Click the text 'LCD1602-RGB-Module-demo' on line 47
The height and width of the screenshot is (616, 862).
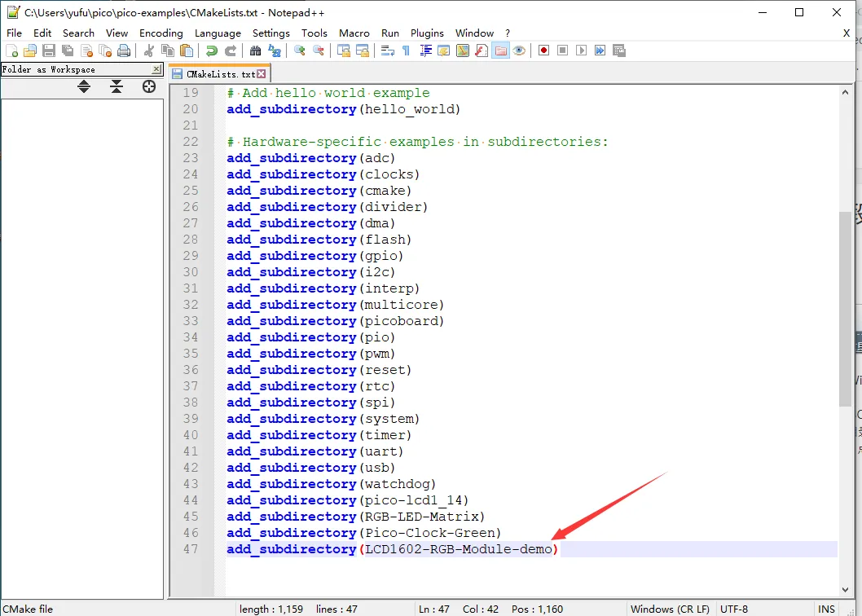click(x=459, y=549)
